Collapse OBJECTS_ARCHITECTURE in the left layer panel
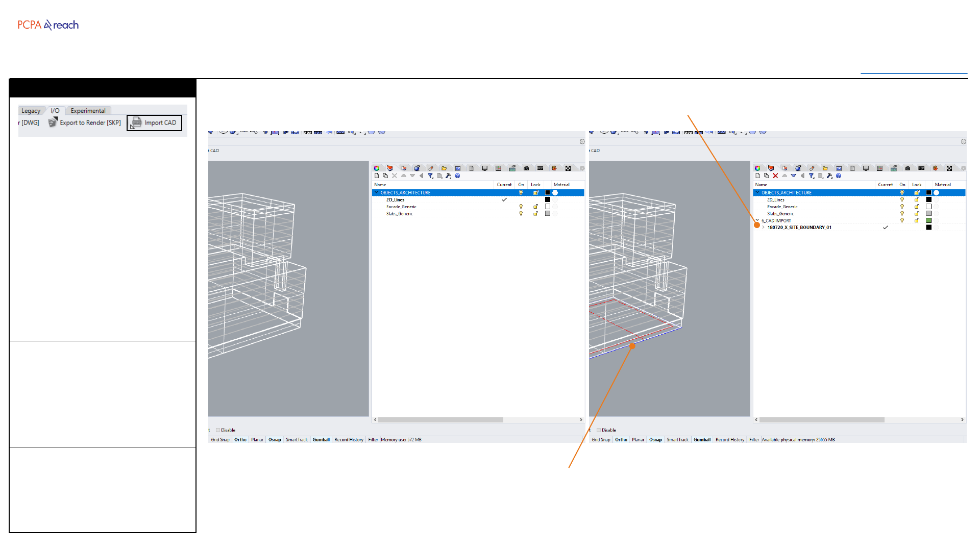The width and height of the screenshot is (980, 551). point(377,193)
